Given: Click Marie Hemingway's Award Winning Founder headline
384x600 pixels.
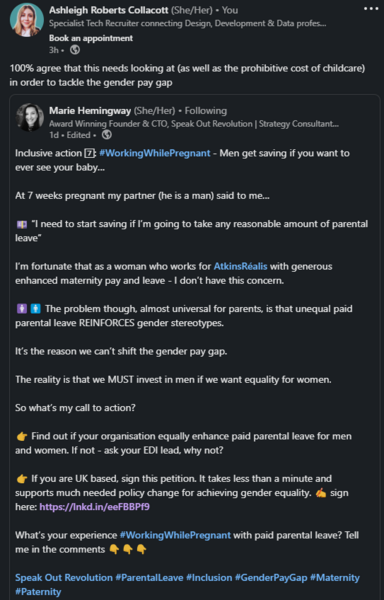Looking at the screenshot, I should pyautogui.click(x=194, y=124).
